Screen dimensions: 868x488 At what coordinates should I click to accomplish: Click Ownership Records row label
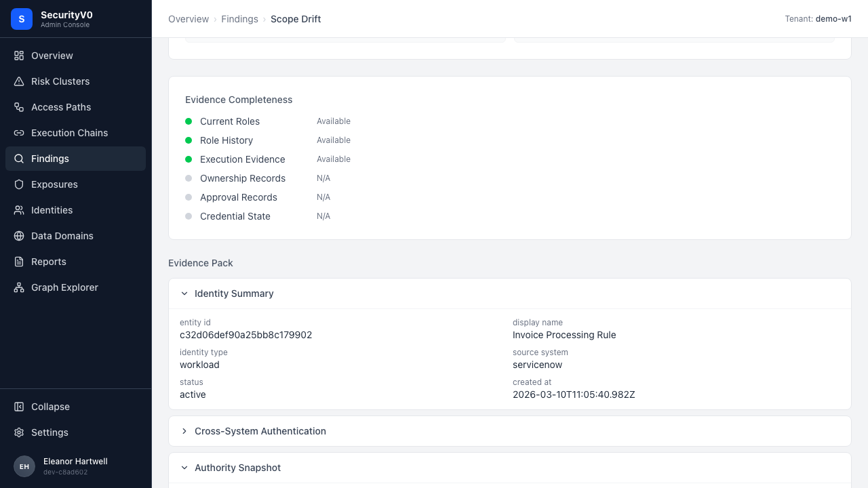pyautogui.click(x=243, y=178)
